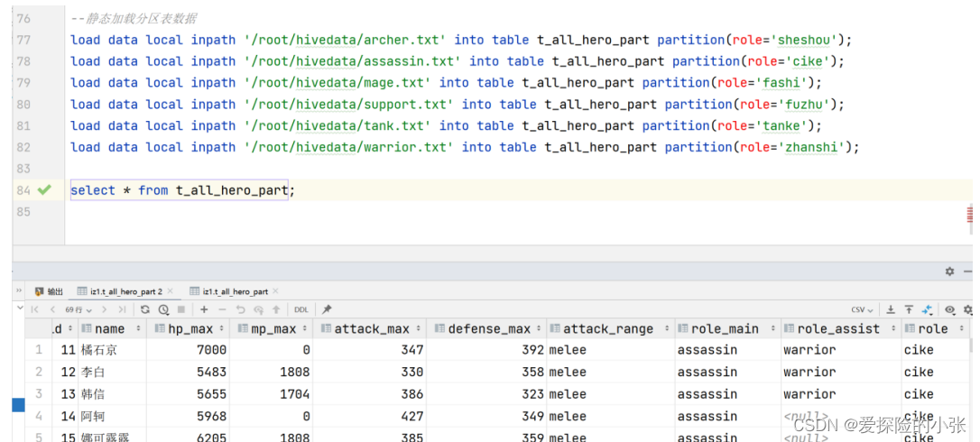Close the iz1.t_all_hero_part tab
Viewport: 980px width, 442px height.
click(275, 291)
